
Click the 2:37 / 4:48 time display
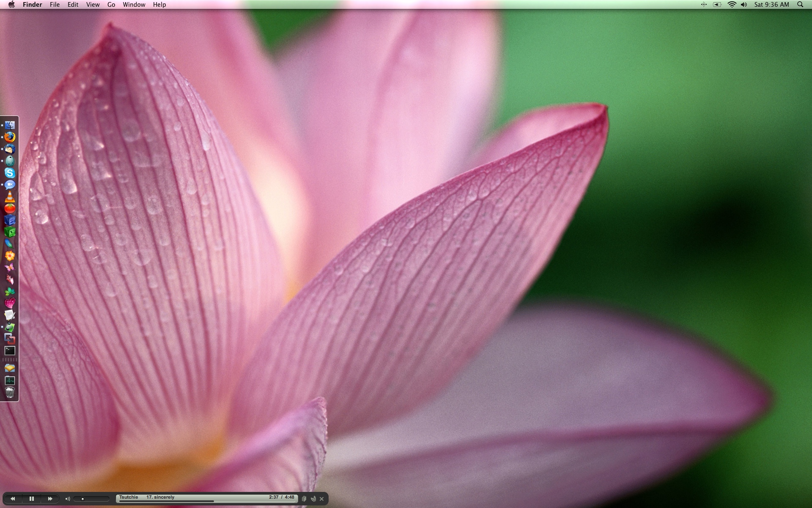tap(282, 497)
